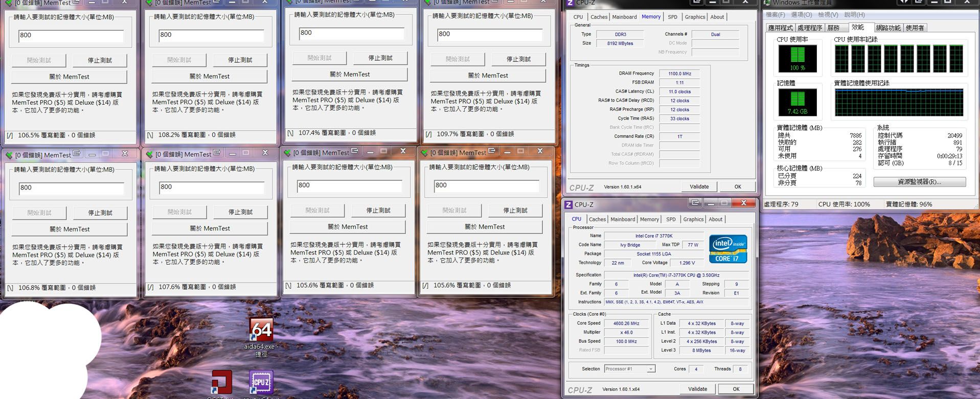Click the extra title-bar icon in CPU-Z processor window
The height and width of the screenshot is (399, 980).
pyautogui.click(x=695, y=203)
